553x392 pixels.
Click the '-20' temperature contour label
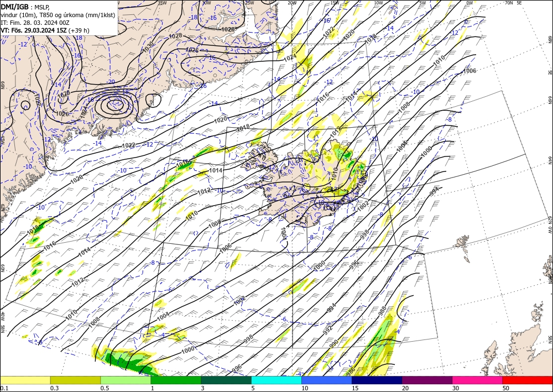click(x=111, y=81)
